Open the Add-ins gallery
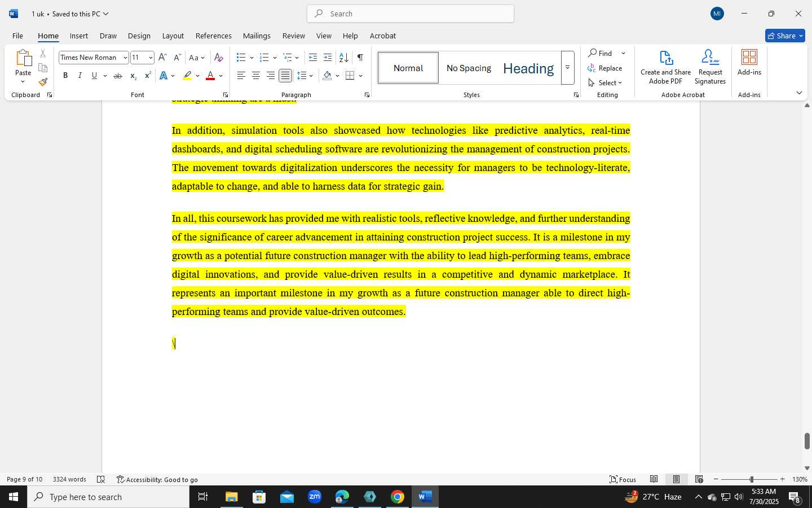 (x=749, y=62)
